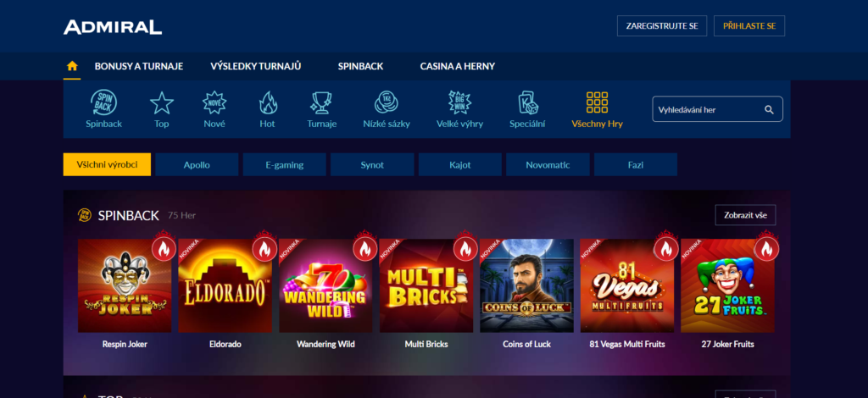Click the Přihlaste se button

[x=749, y=26]
